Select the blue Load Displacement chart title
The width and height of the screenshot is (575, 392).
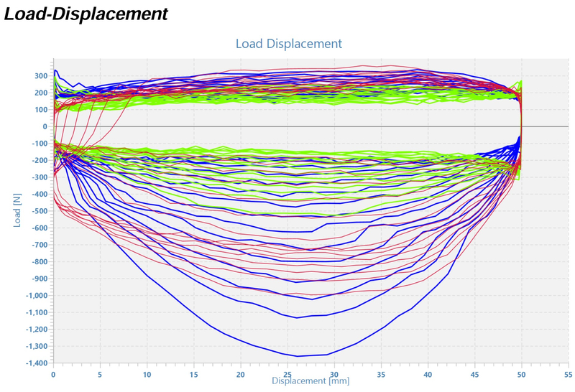(288, 44)
